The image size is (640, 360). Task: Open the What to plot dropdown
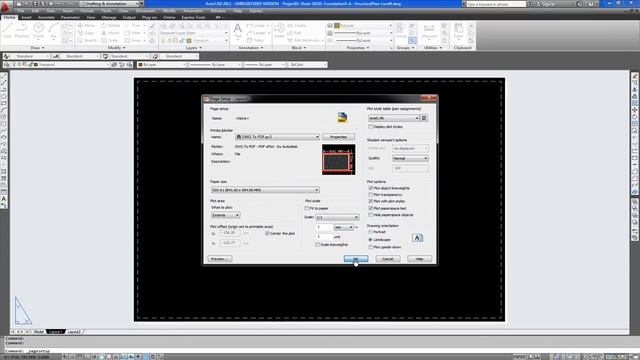pos(225,215)
